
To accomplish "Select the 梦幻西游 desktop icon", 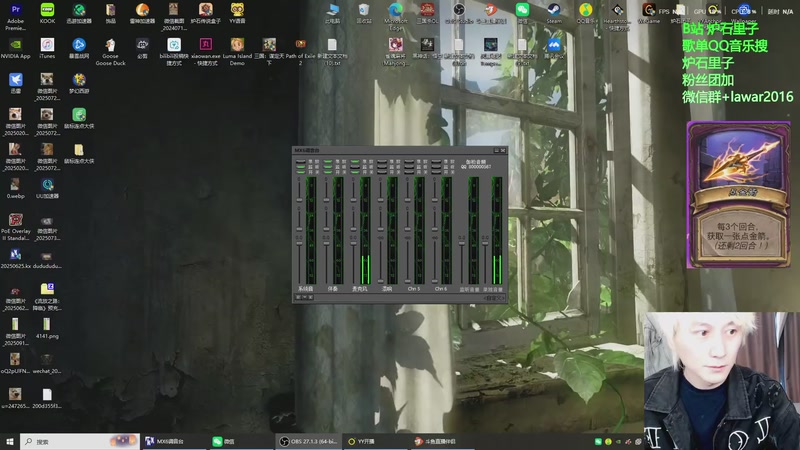I will pos(79,84).
